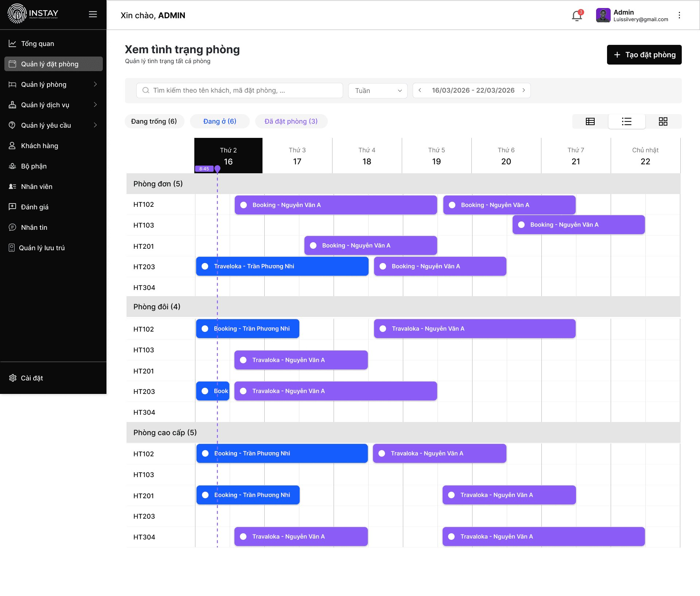Open the notifications bell

pyautogui.click(x=577, y=16)
